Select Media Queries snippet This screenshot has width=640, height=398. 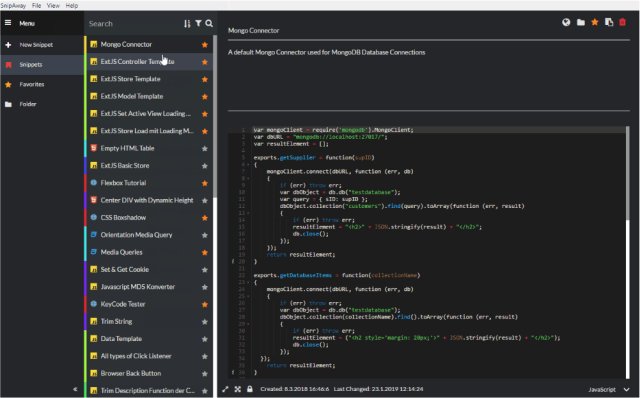tap(149, 252)
